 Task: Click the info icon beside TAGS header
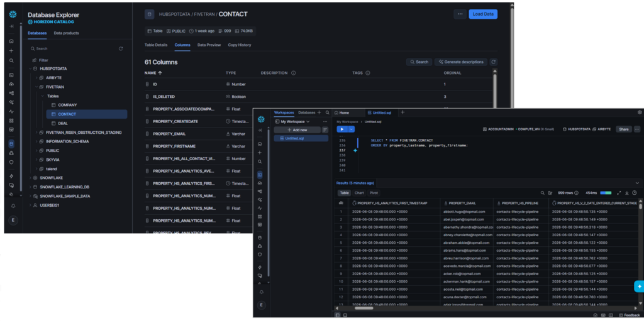[367, 73]
